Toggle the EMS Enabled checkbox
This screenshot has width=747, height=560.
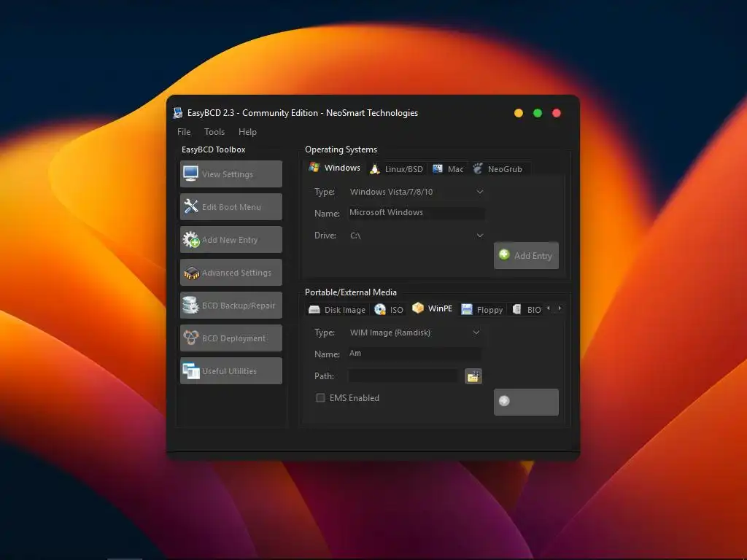[321, 397]
